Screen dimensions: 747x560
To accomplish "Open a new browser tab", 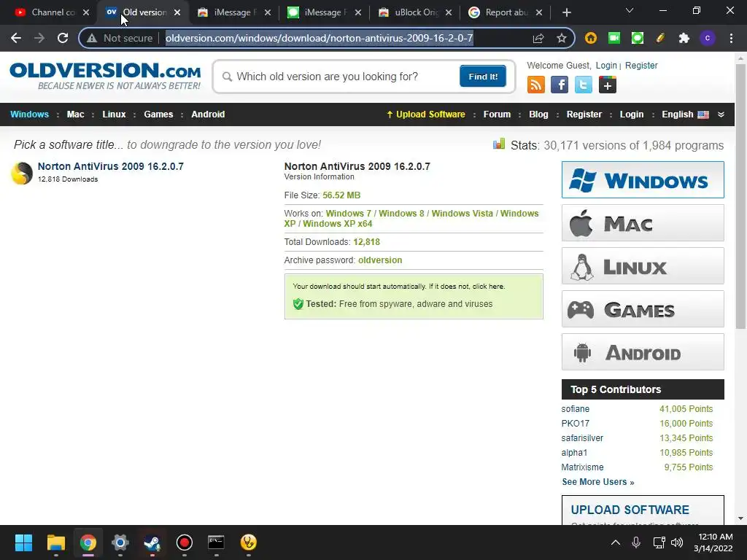I will click(566, 12).
